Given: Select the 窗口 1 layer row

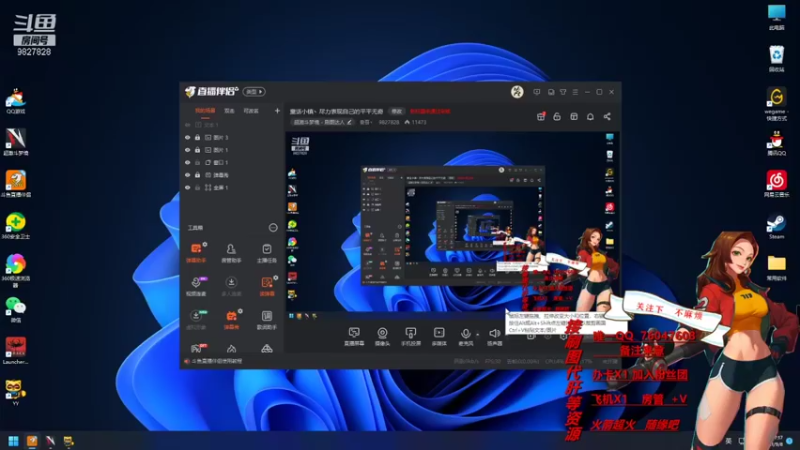Looking at the screenshot, I should (232, 162).
